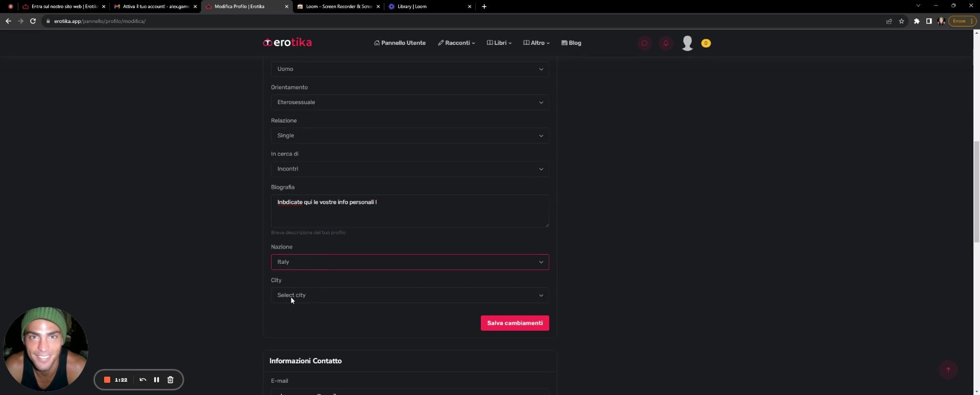
Task: Bookmark this page with star icon
Action: coord(901,21)
